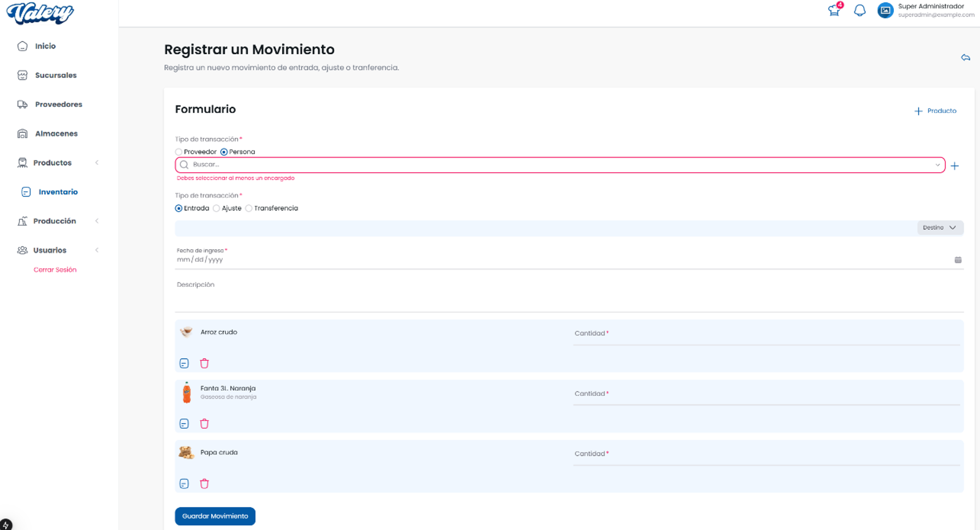
Task: Choose Entrada transaction type
Action: click(x=179, y=208)
